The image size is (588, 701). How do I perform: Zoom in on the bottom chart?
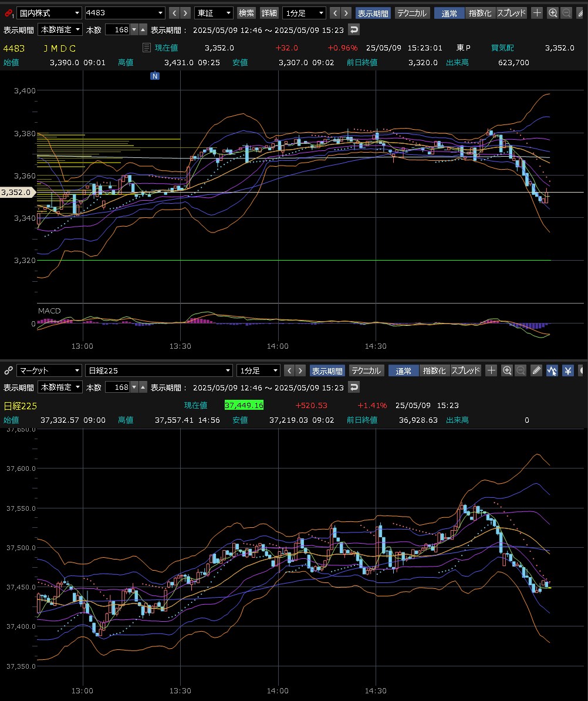[506, 370]
